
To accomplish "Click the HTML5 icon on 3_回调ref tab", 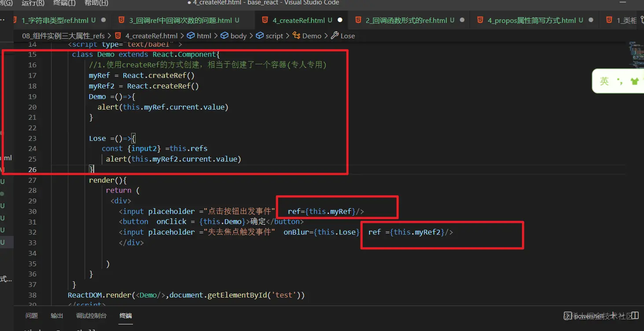I will [122, 20].
